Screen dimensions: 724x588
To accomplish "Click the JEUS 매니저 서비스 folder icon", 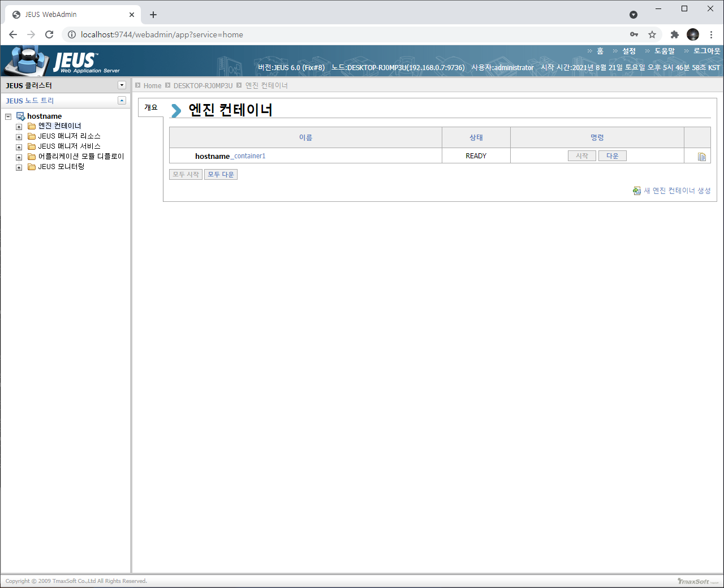I will (x=32, y=146).
